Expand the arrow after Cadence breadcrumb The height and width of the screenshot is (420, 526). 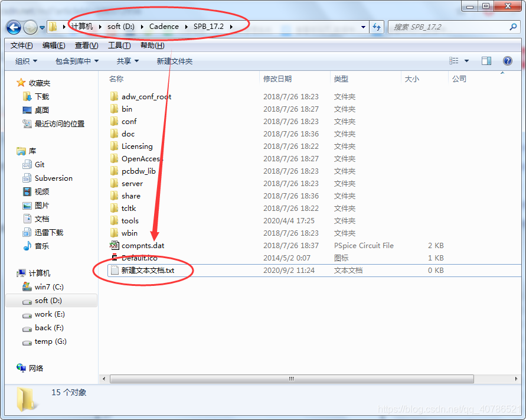click(x=186, y=27)
